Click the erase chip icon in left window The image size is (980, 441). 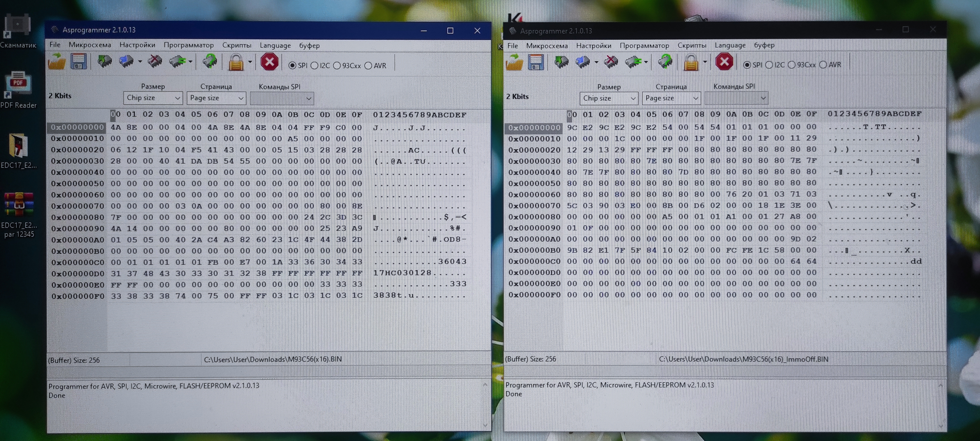click(x=154, y=61)
